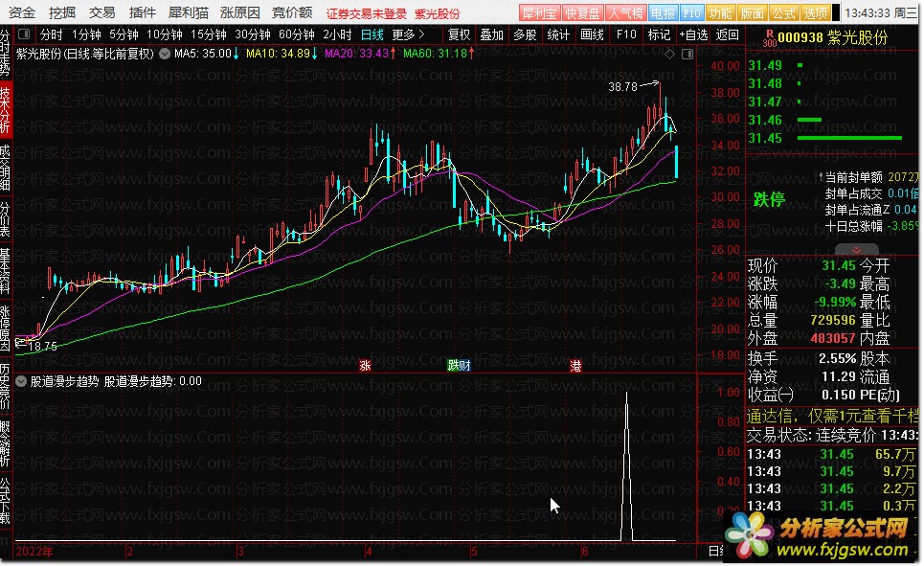Viewport: 924px width, 566px height.
Task: Click the 涨 event marker below the chart
Action: coord(366,366)
